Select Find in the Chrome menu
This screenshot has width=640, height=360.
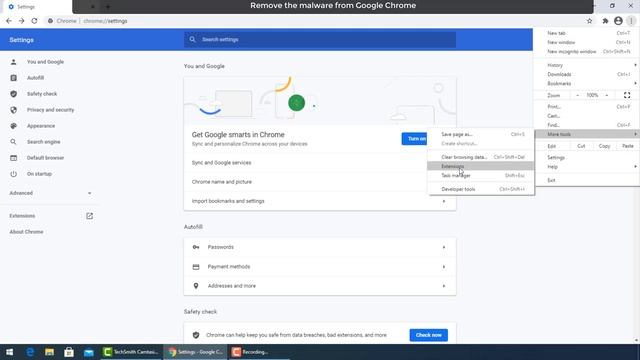587,125
